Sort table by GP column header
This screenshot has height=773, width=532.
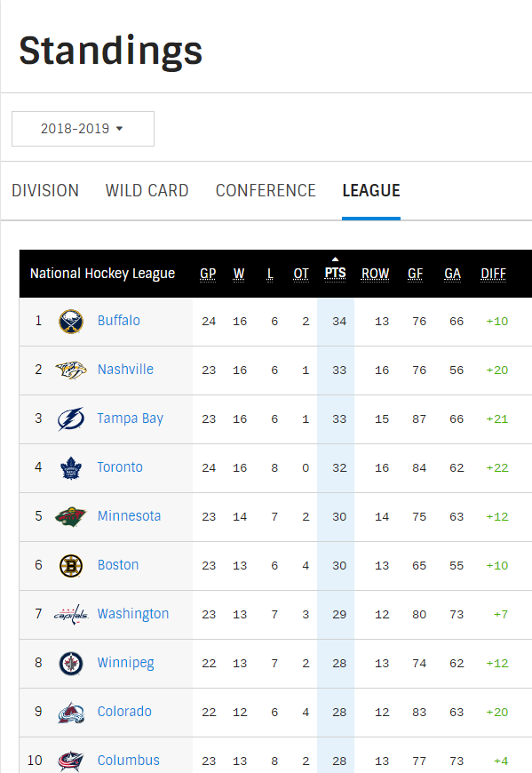208,274
